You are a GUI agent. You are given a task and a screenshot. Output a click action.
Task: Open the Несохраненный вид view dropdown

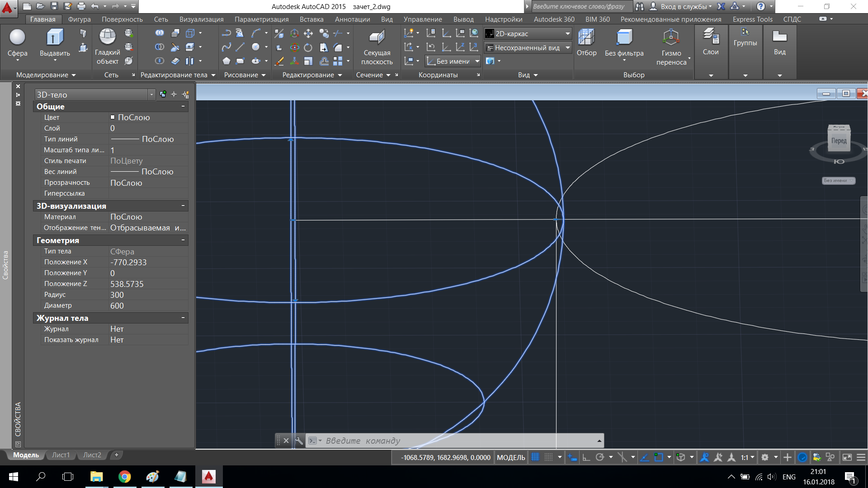(528, 47)
